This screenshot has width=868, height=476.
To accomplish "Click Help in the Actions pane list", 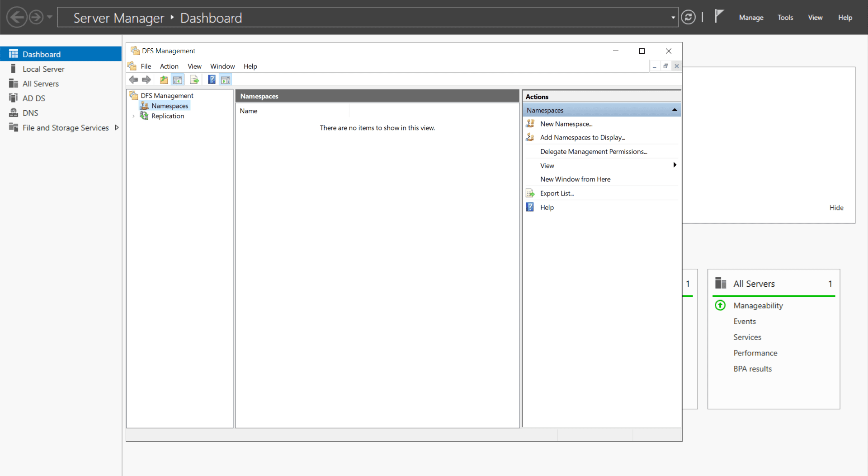I will (x=547, y=207).
